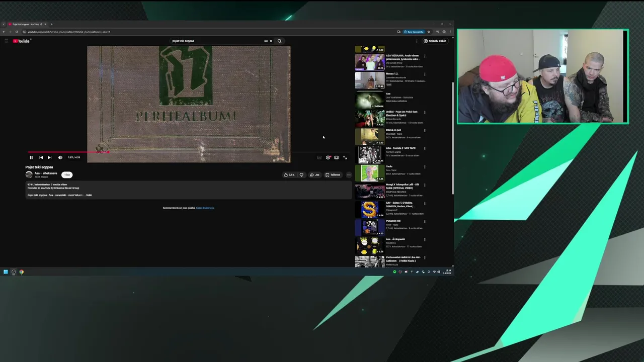Switch player to theater mode
The image size is (644, 362).
tap(336, 157)
